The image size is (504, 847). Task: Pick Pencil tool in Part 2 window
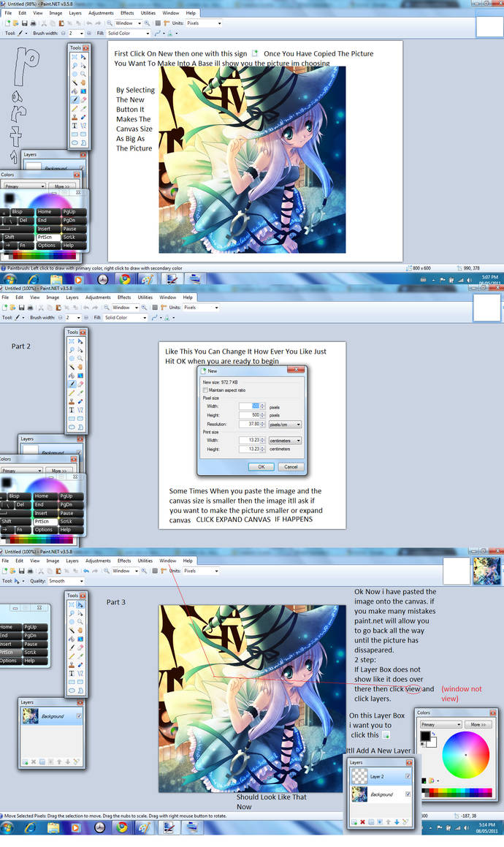[x=72, y=392]
